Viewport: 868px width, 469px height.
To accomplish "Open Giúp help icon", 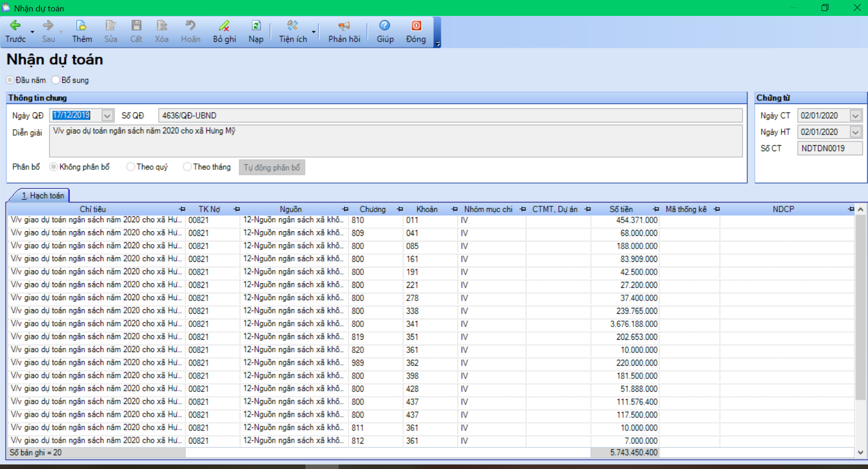I will (385, 26).
